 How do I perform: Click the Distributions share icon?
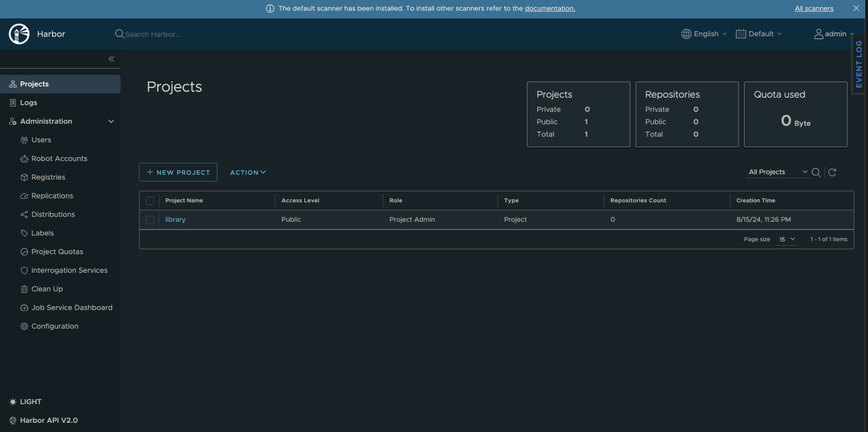click(24, 215)
